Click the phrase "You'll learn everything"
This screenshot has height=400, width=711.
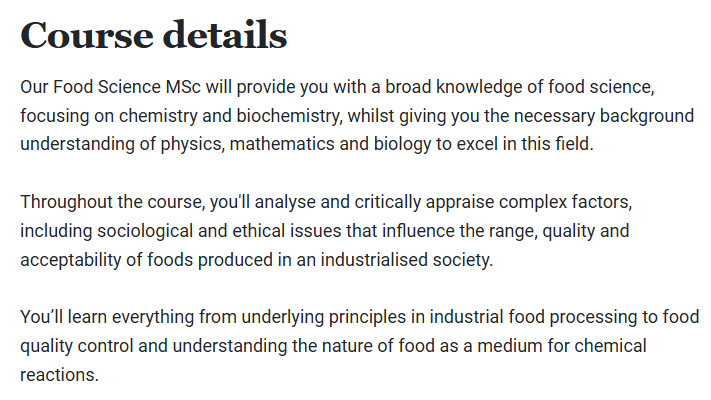(107, 317)
